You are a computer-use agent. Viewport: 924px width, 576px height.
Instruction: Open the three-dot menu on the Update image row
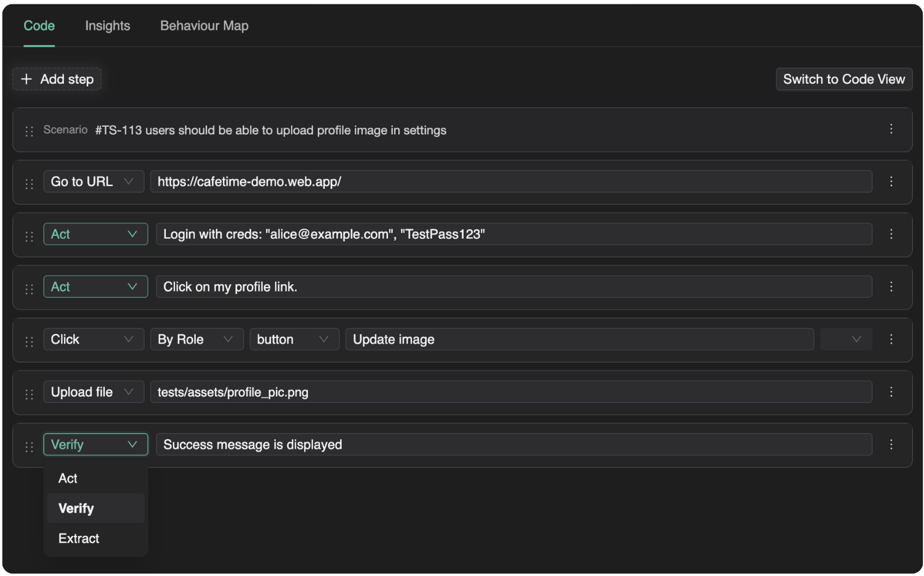tap(891, 339)
